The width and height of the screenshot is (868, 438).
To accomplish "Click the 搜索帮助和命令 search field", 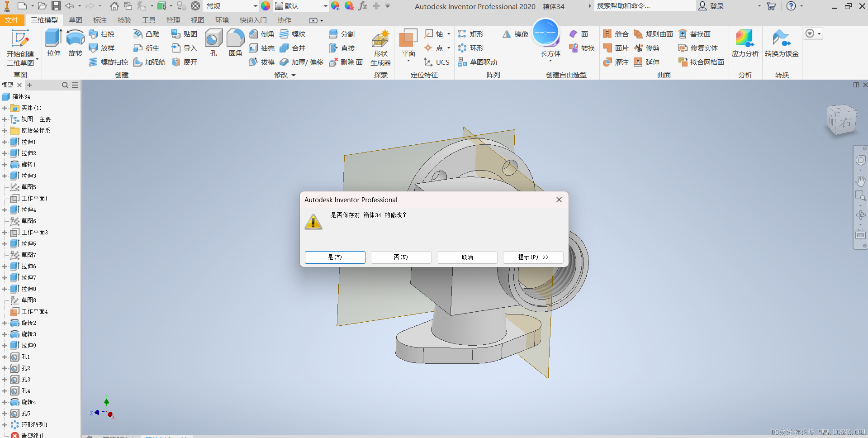I will tap(645, 6).
